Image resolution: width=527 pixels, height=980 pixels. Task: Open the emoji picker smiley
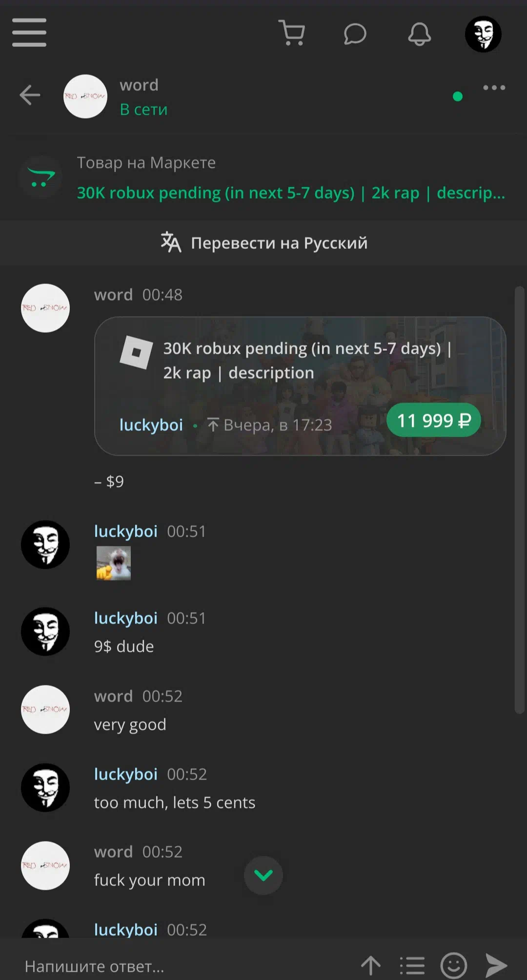pos(454,965)
